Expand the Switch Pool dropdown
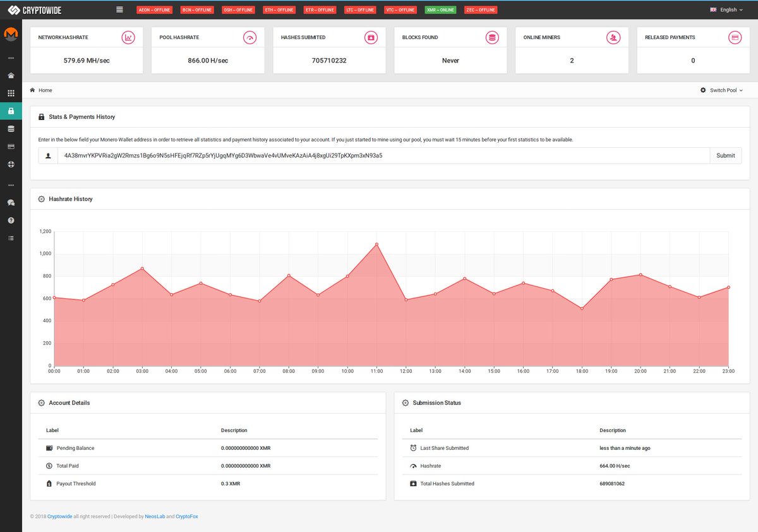 (721, 90)
